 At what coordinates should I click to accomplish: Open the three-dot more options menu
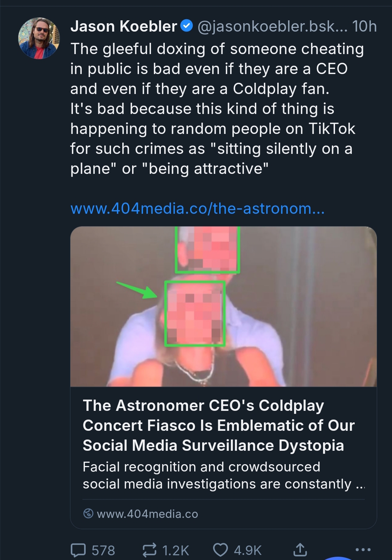coord(363,550)
